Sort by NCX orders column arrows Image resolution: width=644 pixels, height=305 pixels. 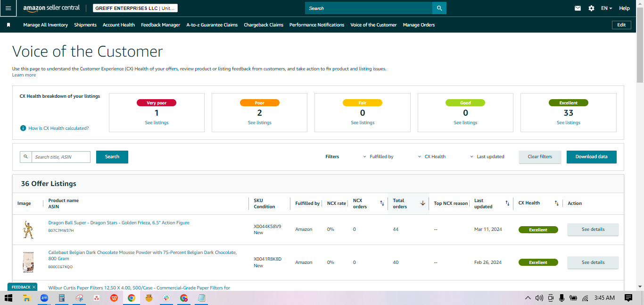point(382,203)
